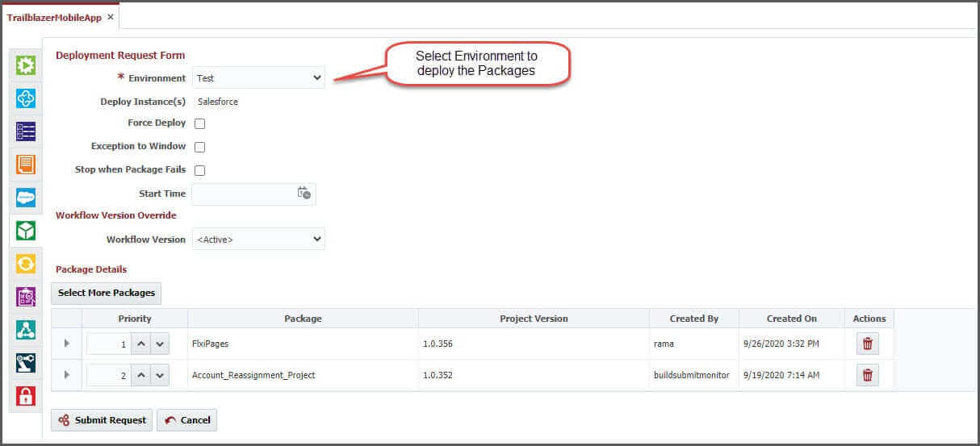Open the teal topology nodes sidebar icon
980x446 pixels.
(x=26, y=330)
